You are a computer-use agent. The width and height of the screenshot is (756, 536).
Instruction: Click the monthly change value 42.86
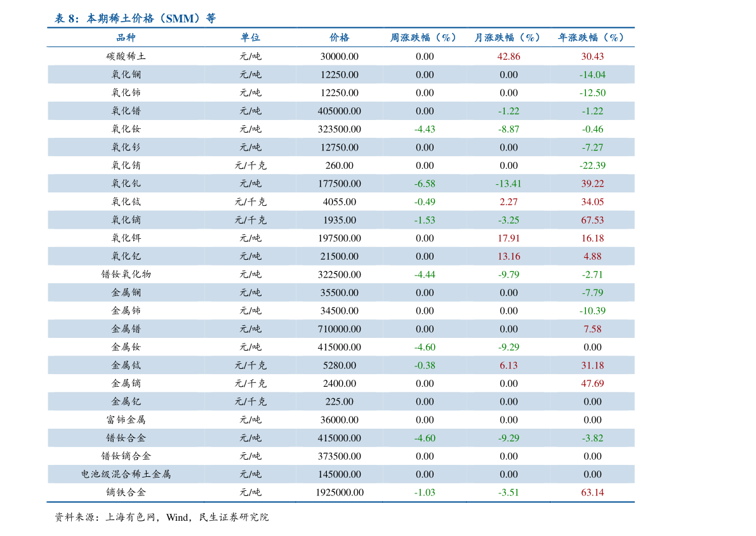point(508,57)
